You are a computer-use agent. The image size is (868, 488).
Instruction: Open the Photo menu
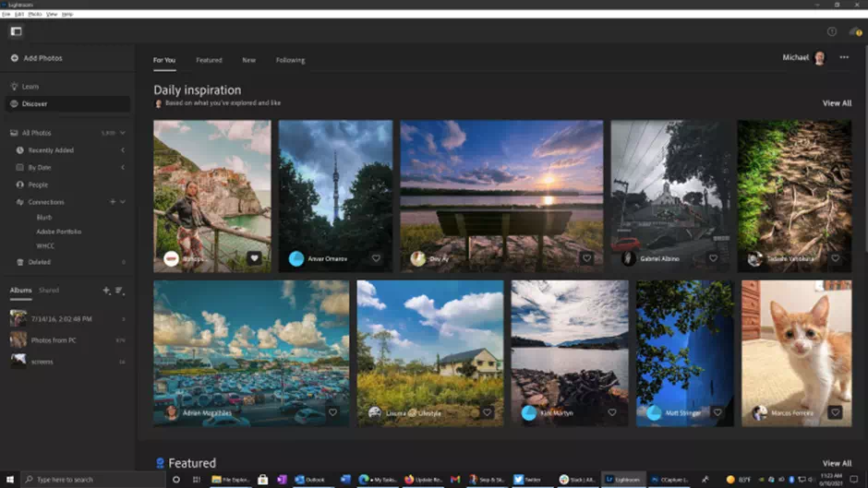pos(34,15)
